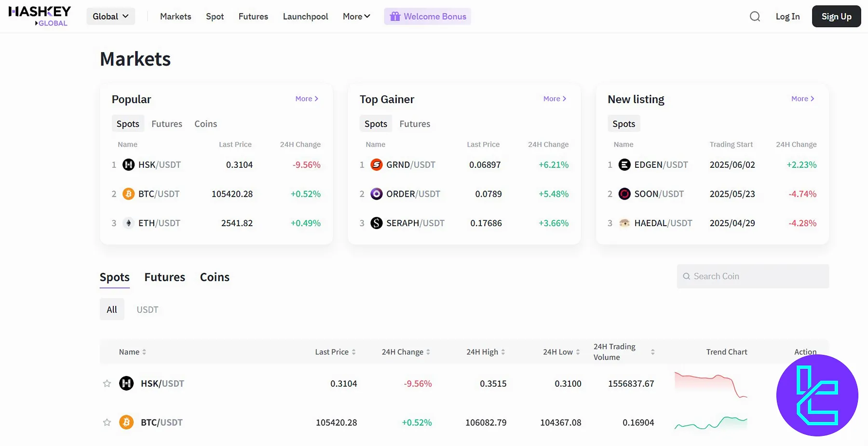Switch to main Futures tab below cards
Image resolution: width=868 pixels, height=446 pixels.
[x=165, y=277]
